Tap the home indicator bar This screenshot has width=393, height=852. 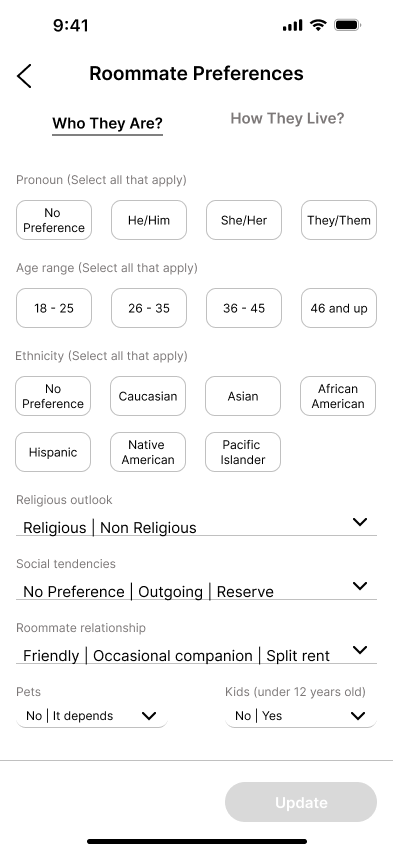(x=197, y=841)
